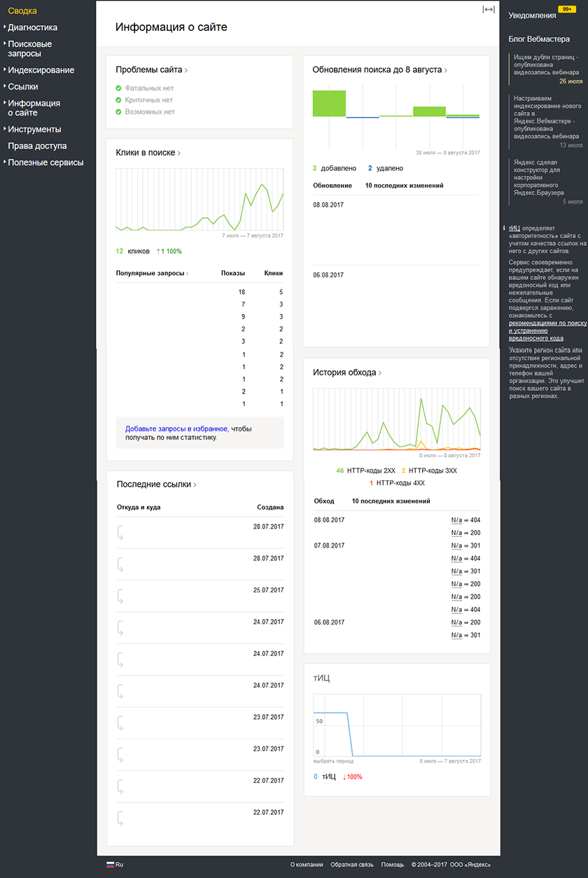Image resolution: width=588 pixels, height=878 pixels.
Task: Open Уведомления panel heading
Action: tap(532, 15)
